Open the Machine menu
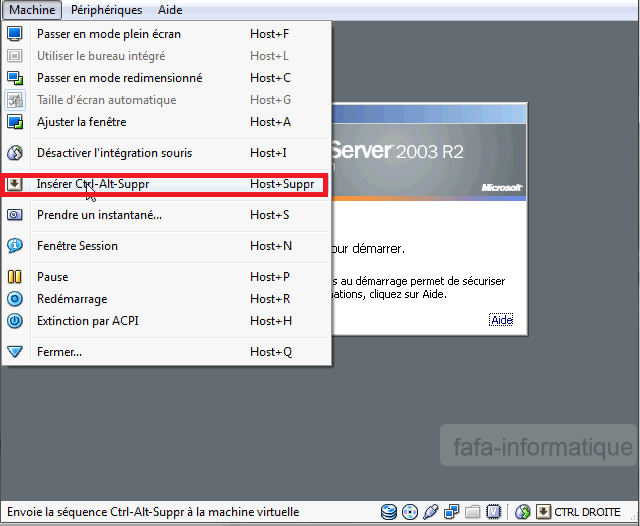Viewport: 640px width, 526px height. point(32,10)
